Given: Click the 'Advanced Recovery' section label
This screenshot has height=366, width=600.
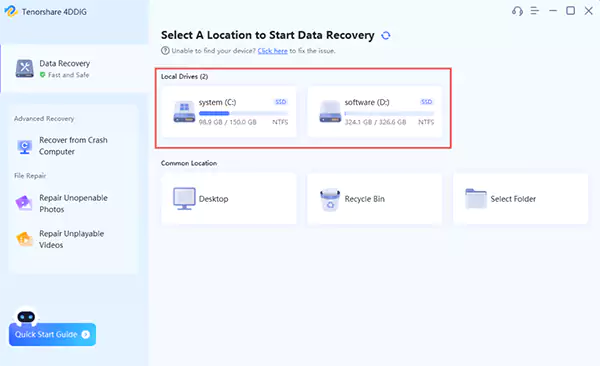Looking at the screenshot, I should (44, 119).
